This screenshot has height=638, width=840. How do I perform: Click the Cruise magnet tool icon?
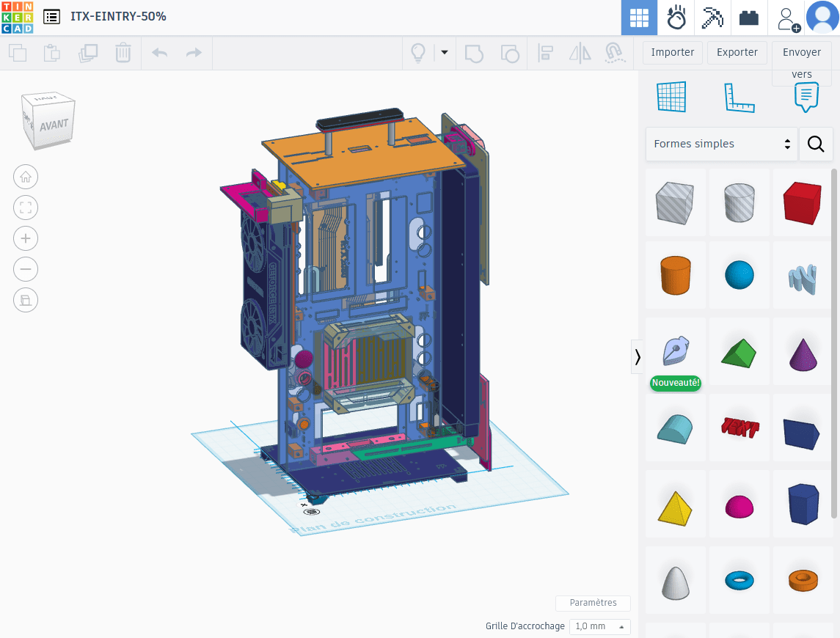[615, 53]
